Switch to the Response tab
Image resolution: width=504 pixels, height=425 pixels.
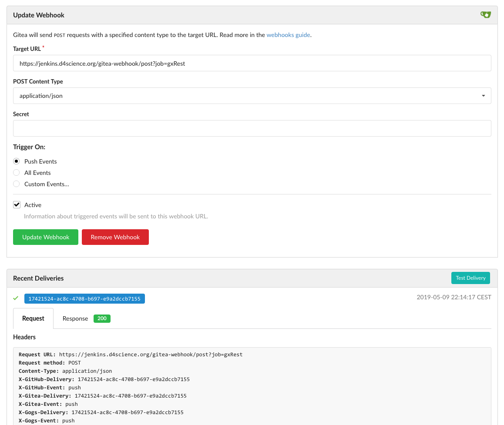point(86,318)
